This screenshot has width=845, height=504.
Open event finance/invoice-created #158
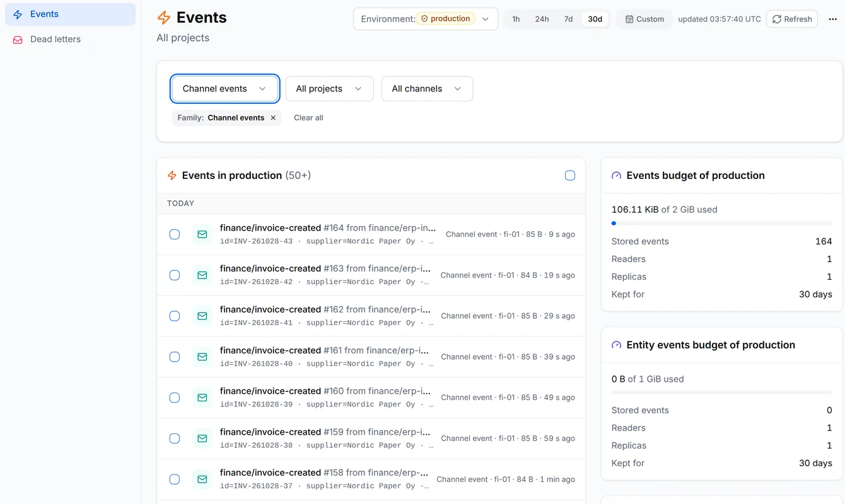tap(371, 479)
